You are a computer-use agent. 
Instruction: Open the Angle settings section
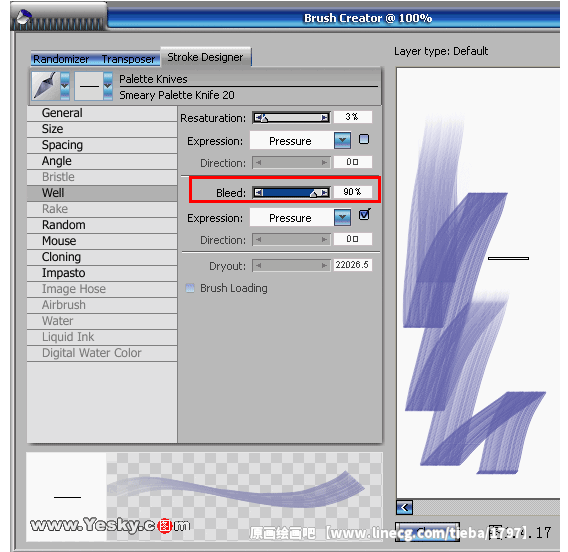coord(102,161)
